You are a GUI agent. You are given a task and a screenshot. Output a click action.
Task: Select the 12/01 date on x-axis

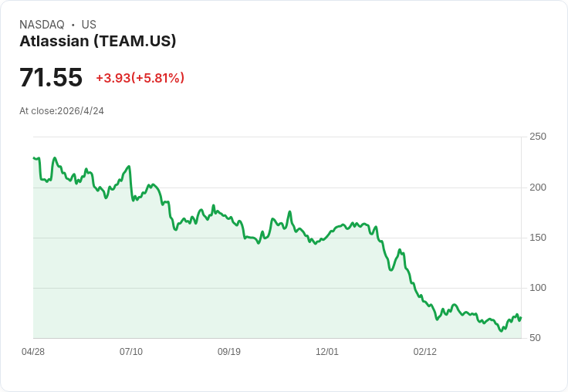point(327,352)
